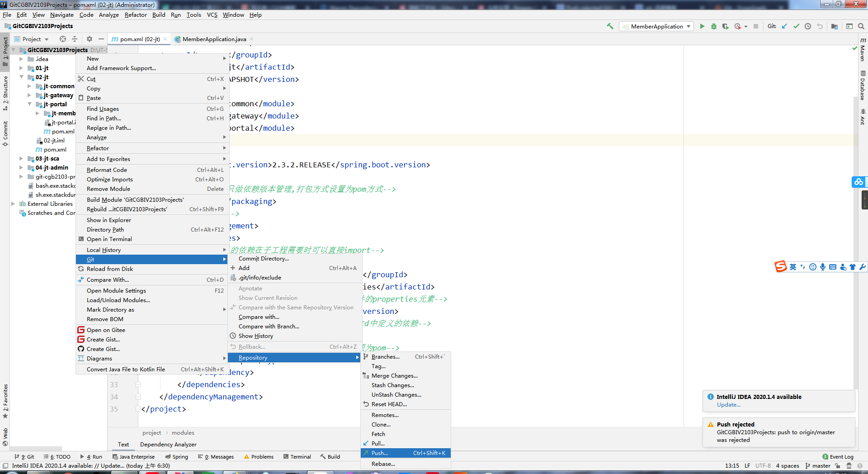
Task: Select Stash Changes... in the Repository submenu
Action: point(406,385)
